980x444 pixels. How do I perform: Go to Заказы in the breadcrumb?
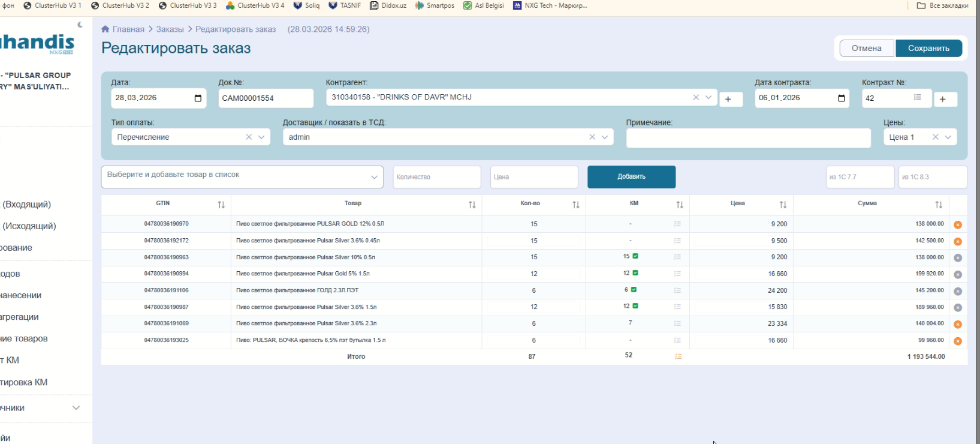click(170, 29)
